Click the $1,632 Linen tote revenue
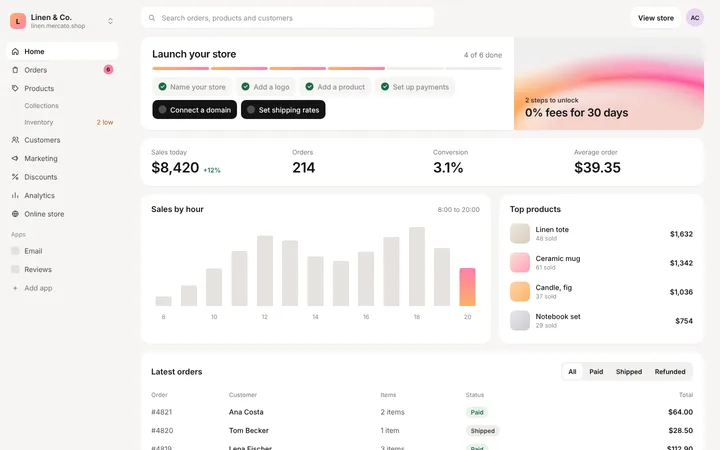This screenshot has width=720, height=450. point(681,234)
